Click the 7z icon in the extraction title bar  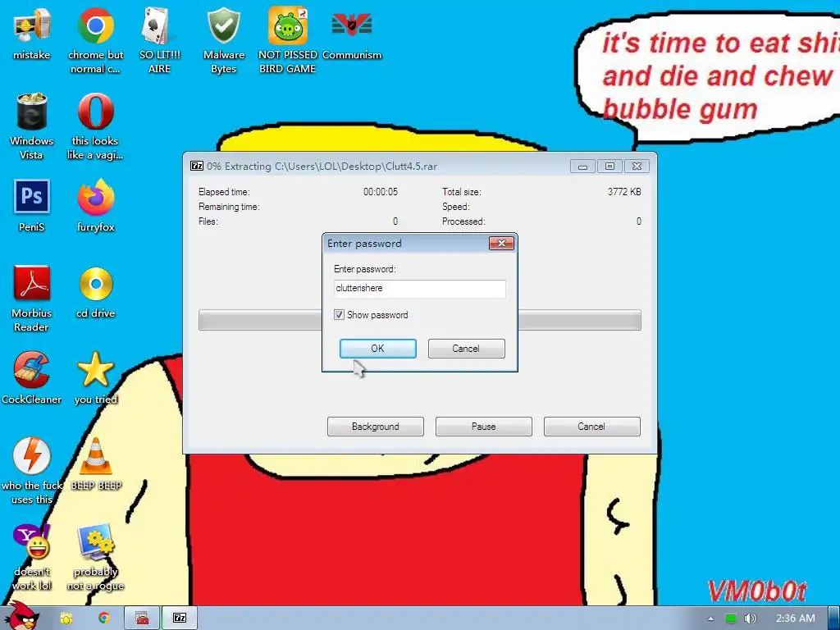197,166
